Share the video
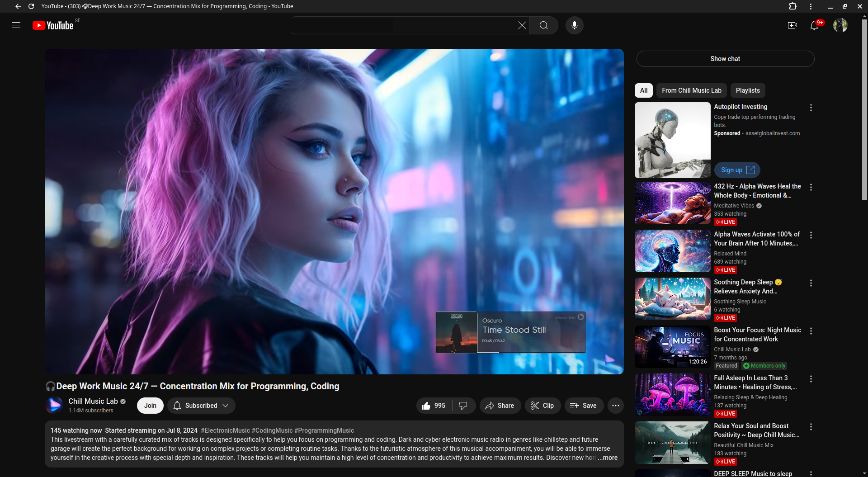 500,406
